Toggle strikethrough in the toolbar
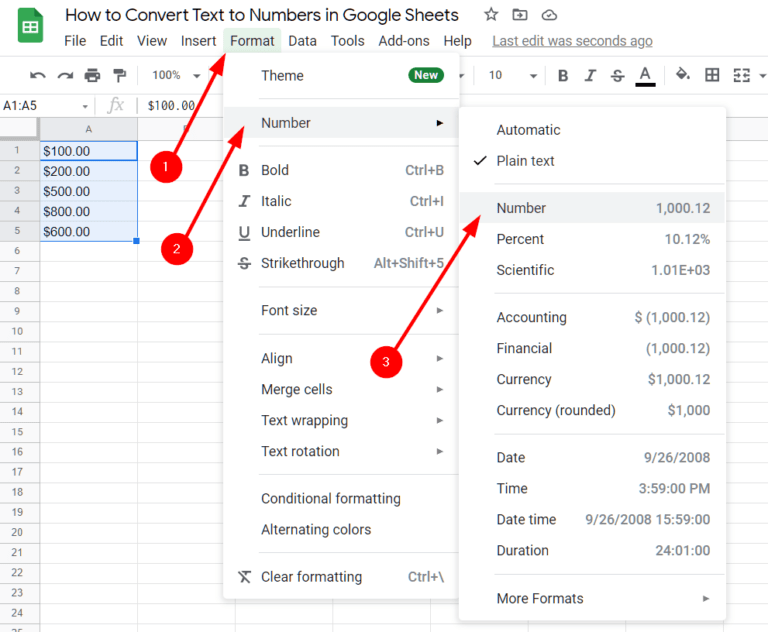 [617, 75]
